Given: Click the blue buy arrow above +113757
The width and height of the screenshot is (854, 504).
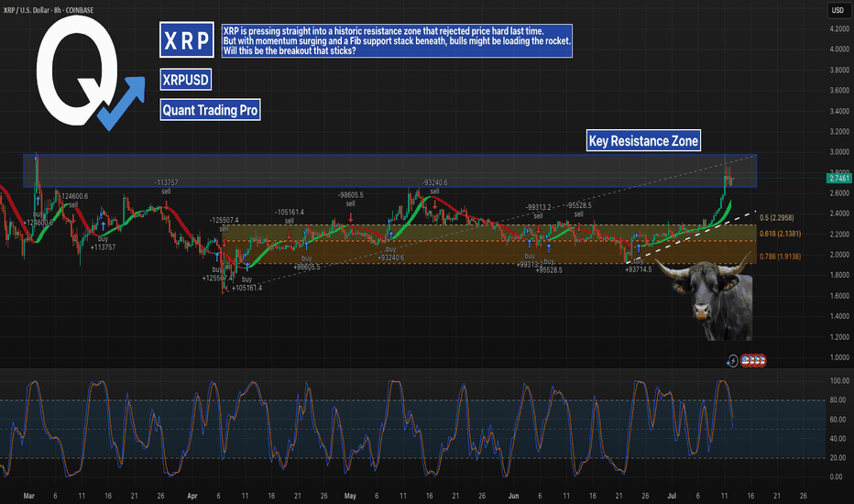Looking at the screenshot, I should point(103,225).
